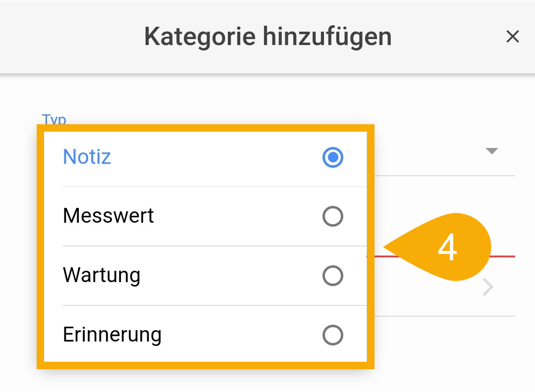Click the orange number 4 callout marker

pyautogui.click(x=447, y=248)
